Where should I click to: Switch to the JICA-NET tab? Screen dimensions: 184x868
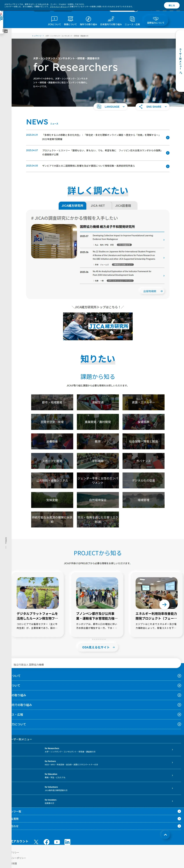click(x=98, y=206)
